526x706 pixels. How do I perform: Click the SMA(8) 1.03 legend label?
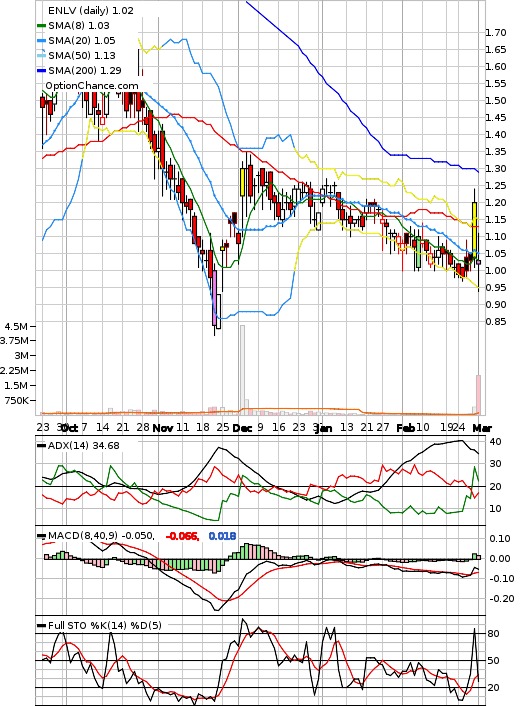(79, 26)
